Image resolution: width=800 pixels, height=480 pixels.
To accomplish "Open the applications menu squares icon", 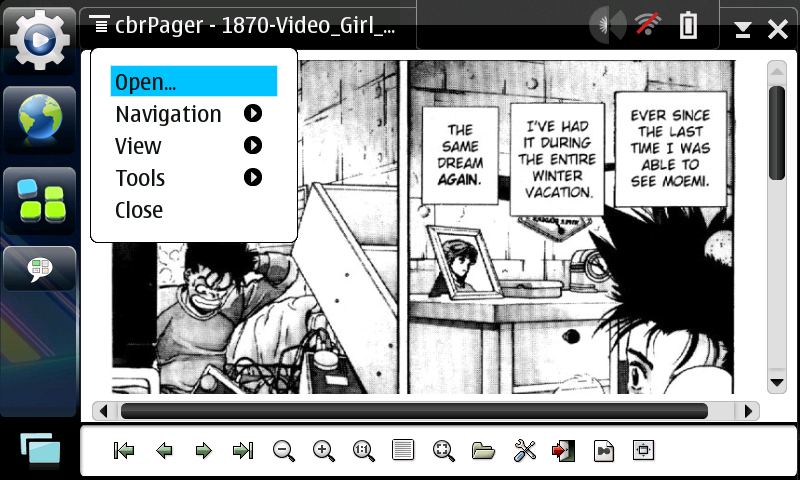I will (x=40, y=200).
